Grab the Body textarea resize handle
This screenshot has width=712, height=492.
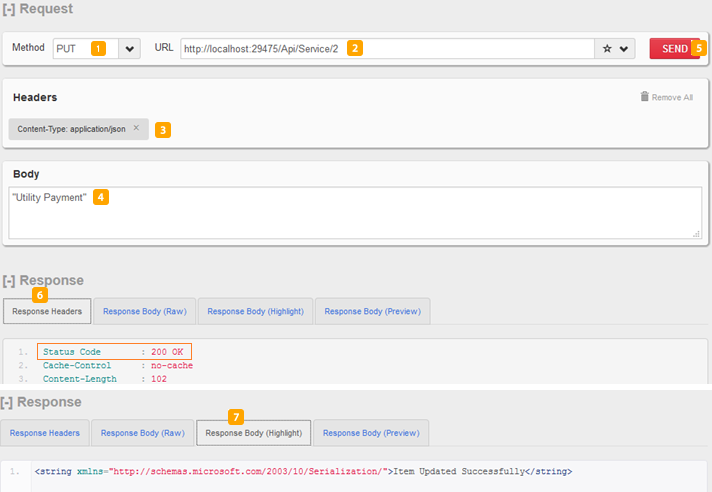(697, 234)
